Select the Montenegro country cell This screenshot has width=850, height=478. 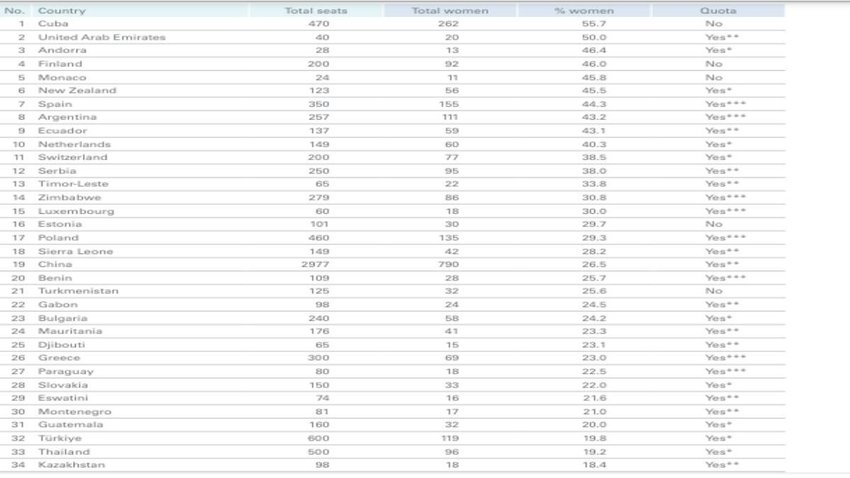pyautogui.click(x=74, y=410)
